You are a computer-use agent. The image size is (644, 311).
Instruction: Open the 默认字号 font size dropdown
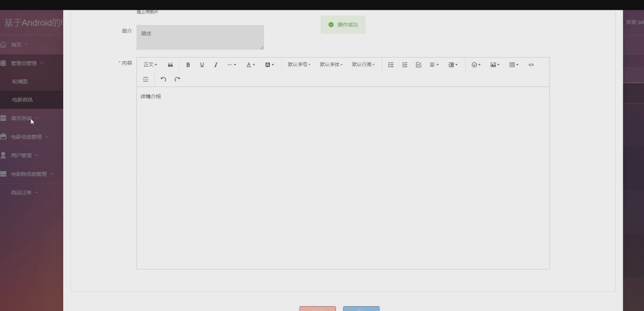coord(299,65)
